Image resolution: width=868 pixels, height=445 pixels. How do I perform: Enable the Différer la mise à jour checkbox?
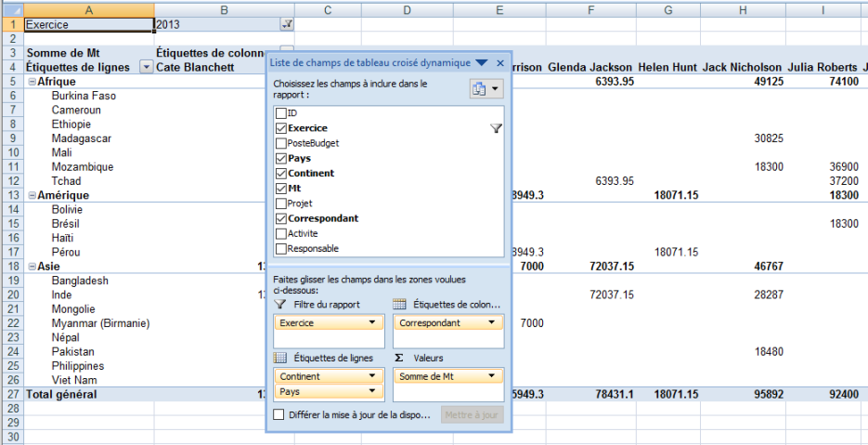tap(279, 415)
